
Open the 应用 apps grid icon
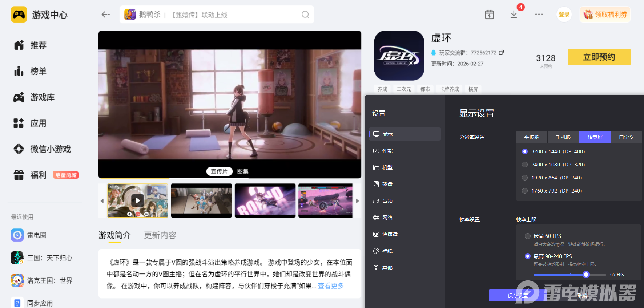[19, 123]
